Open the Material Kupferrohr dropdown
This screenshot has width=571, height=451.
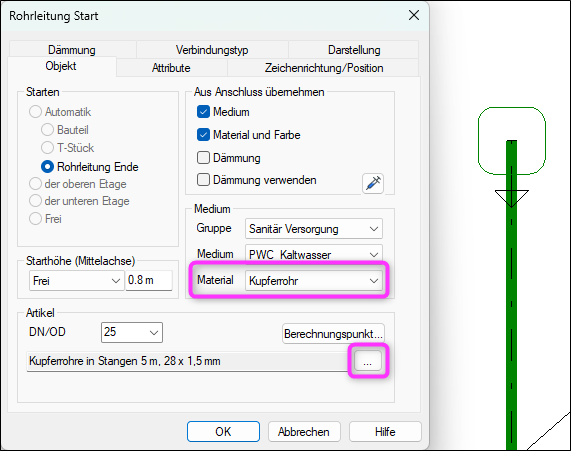click(314, 281)
